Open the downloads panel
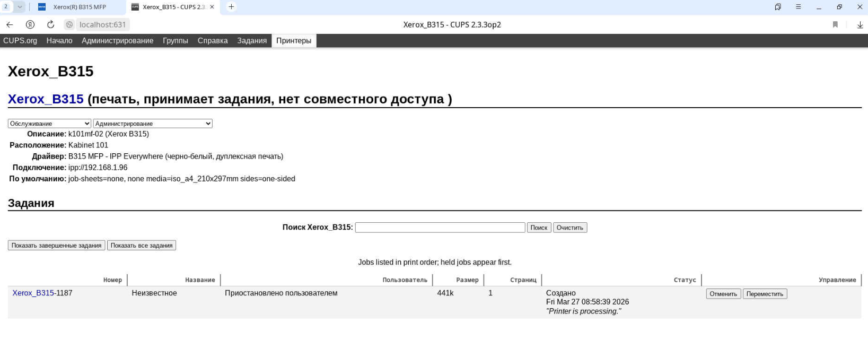This screenshot has height=358, width=868. (860, 24)
